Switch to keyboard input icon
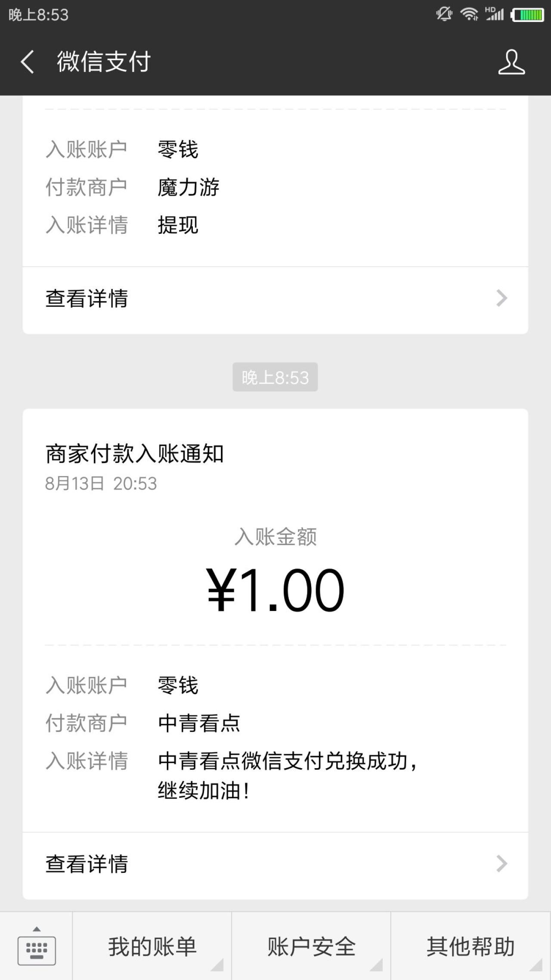 coord(37,947)
